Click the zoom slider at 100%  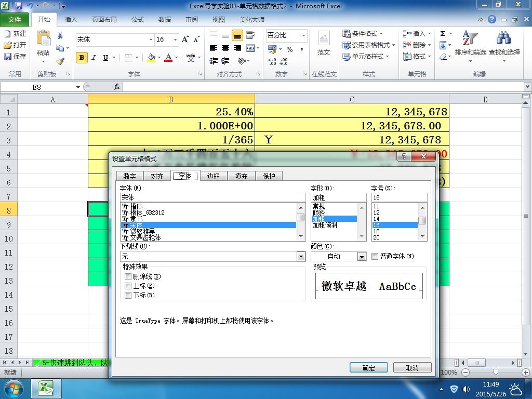pyautogui.click(x=495, y=373)
